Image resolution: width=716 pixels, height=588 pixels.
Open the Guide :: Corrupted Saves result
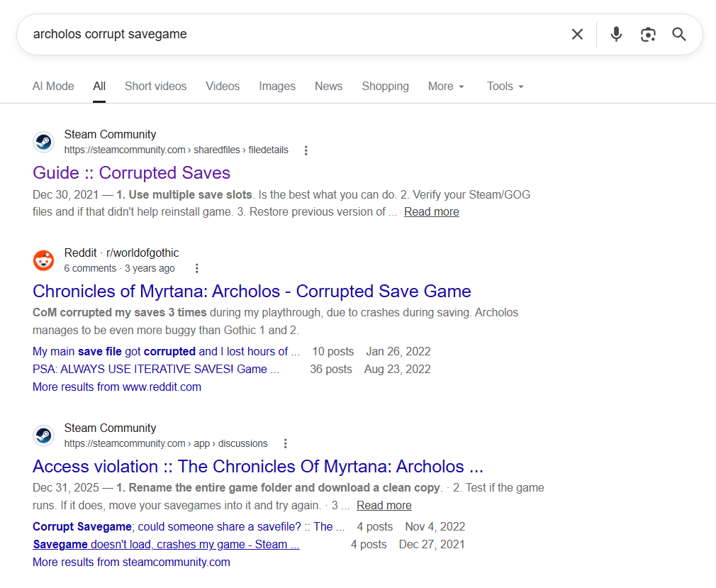pyautogui.click(x=132, y=172)
